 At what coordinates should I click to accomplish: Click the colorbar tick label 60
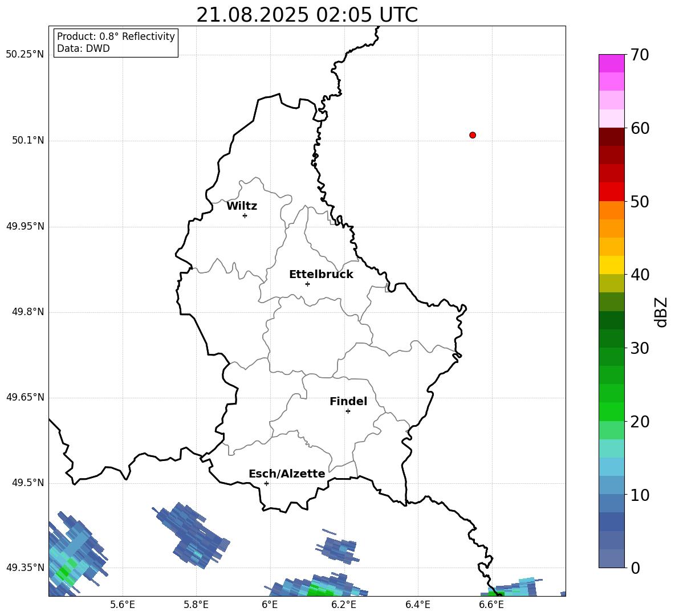coord(640,128)
